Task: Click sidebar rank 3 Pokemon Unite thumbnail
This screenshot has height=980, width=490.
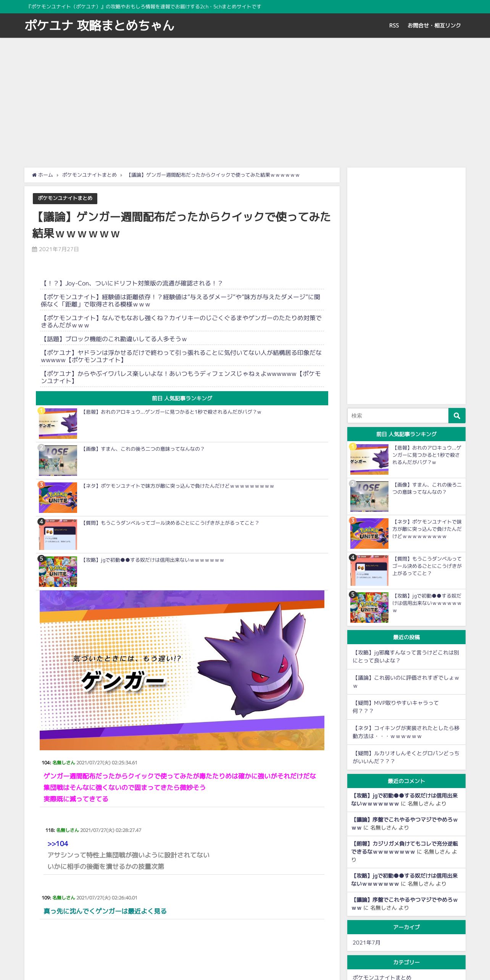Action: tap(369, 534)
